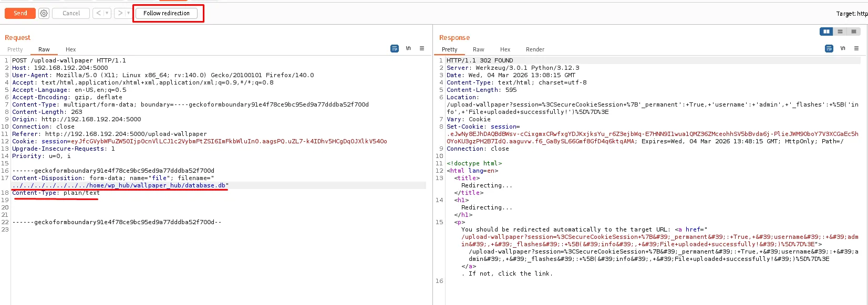Click the <h1> tag line in response
The image size is (868, 305).
pyautogui.click(x=461, y=200)
